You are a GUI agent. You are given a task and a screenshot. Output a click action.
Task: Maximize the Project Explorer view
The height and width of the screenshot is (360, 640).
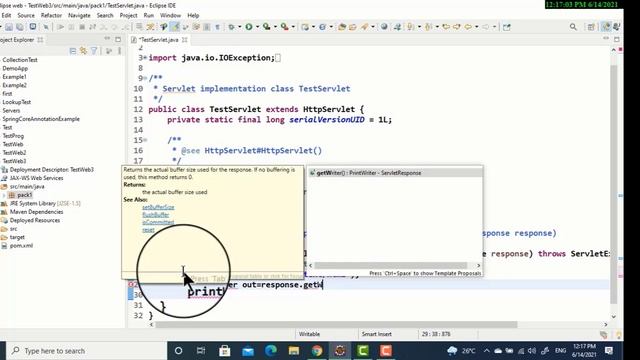[x=118, y=39]
